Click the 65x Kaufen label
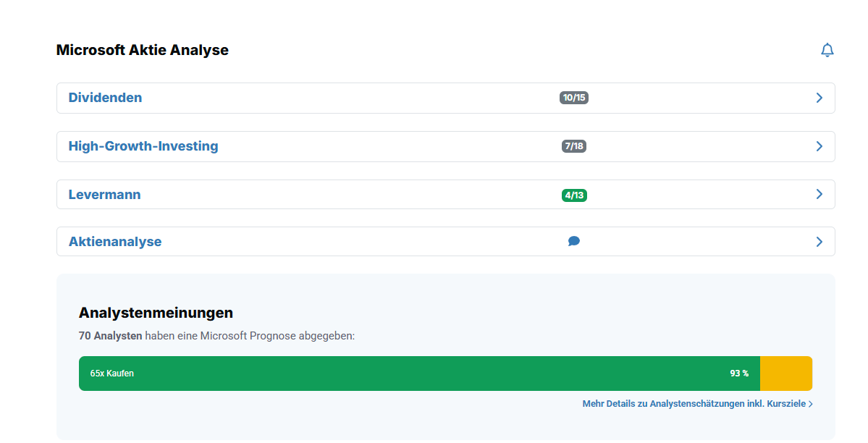The width and height of the screenshot is (868, 443). tap(111, 374)
